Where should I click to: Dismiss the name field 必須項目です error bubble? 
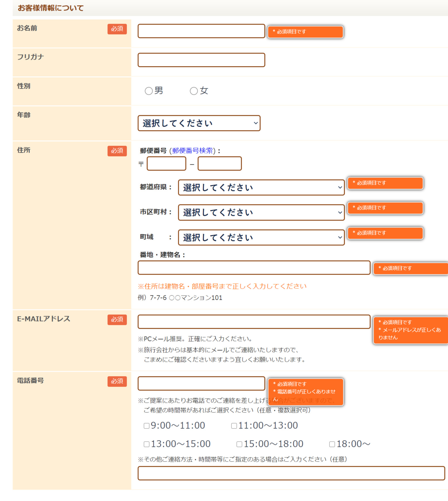coord(305,32)
